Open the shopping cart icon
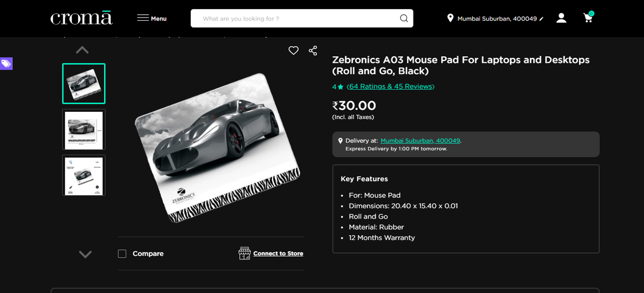This screenshot has width=644, height=293. coord(588,18)
